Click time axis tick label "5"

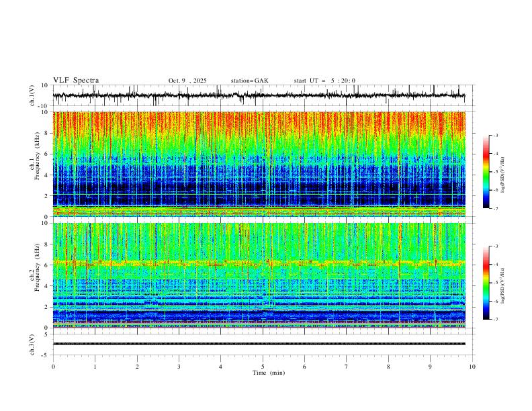click(x=263, y=367)
